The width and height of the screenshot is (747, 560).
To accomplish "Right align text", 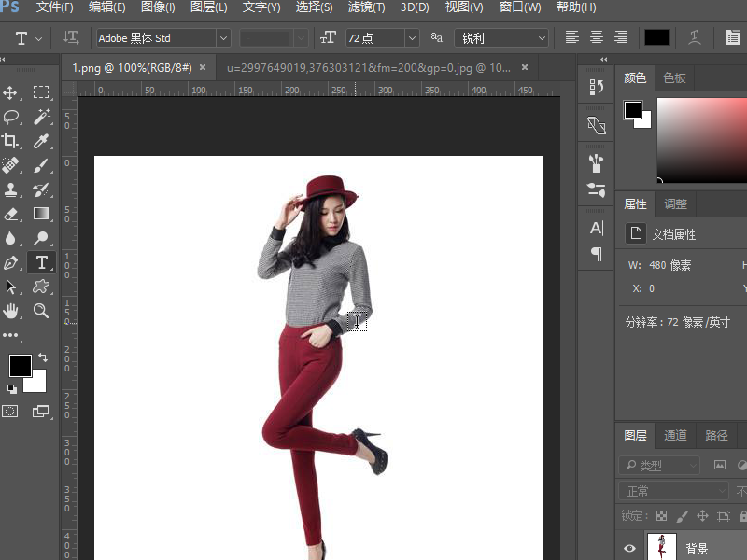I will click(621, 37).
